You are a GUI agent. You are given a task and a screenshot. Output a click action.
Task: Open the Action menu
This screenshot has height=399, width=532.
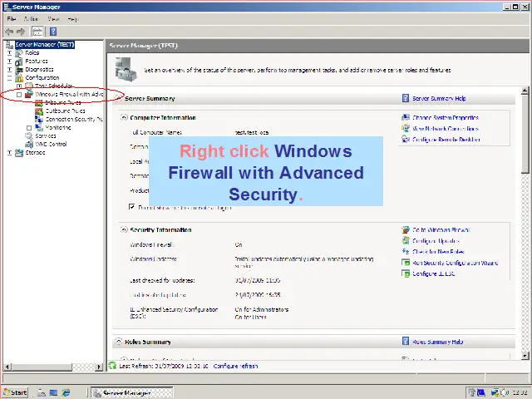point(31,19)
